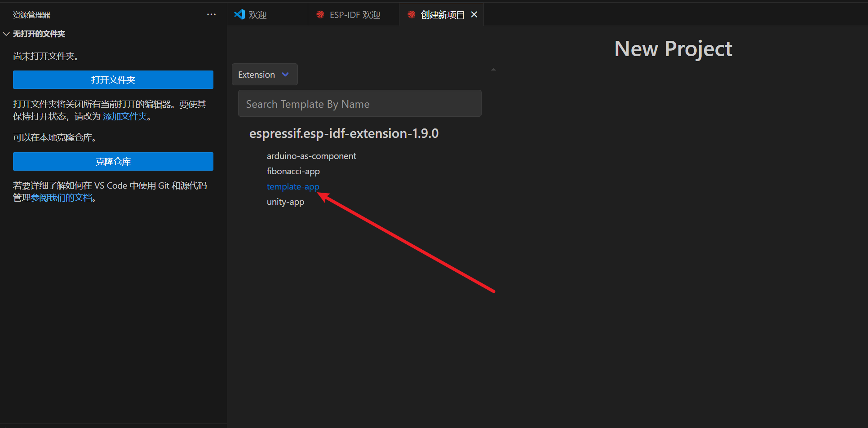Switch to the 欢迎 tab

267,15
